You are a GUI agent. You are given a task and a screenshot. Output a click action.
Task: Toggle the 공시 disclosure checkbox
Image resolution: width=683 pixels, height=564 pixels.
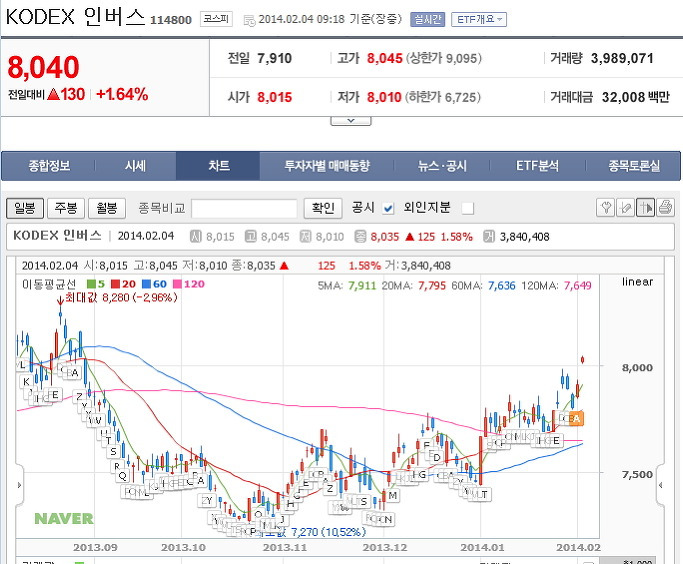tap(388, 209)
